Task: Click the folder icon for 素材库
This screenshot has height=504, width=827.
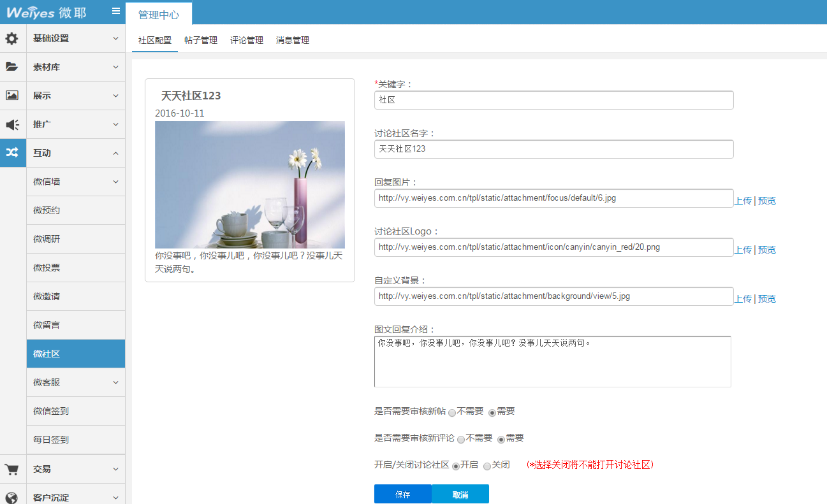Action: (12, 67)
